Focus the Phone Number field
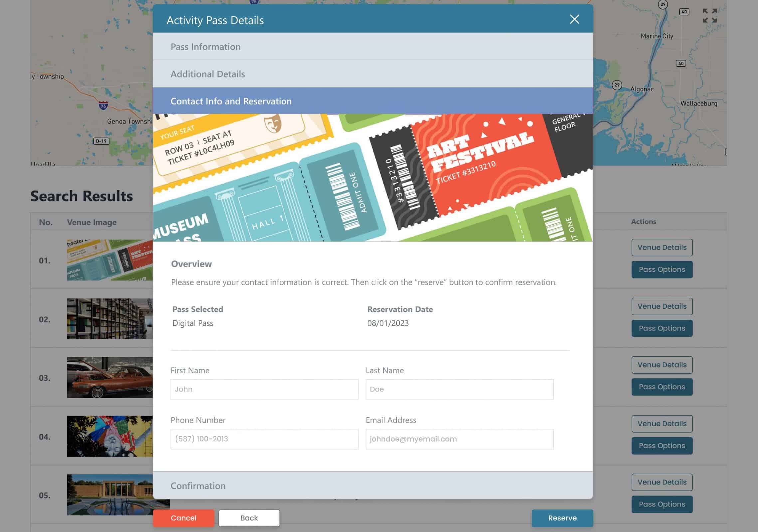758x532 pixels. pyautogui.click(x=264, y=439)
